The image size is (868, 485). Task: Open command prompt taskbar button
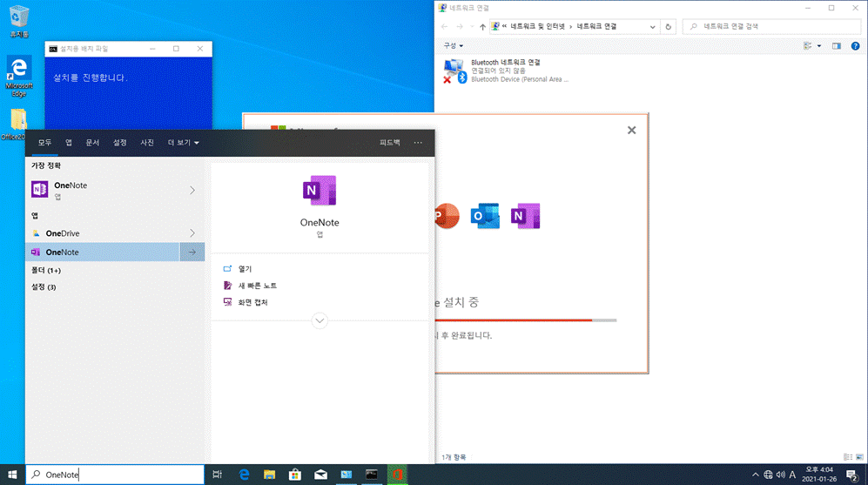coord(372,475)
